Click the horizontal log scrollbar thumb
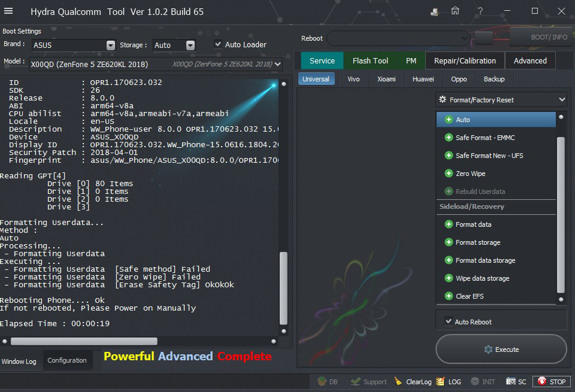This screenshot has width=575, height=392. pos(84,341)
